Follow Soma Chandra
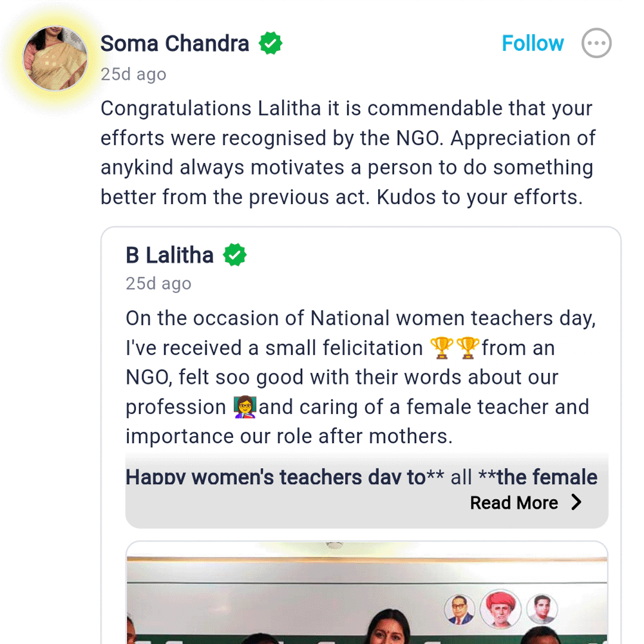Viewport: 644px width, 644px height. [x=533, y=44]
